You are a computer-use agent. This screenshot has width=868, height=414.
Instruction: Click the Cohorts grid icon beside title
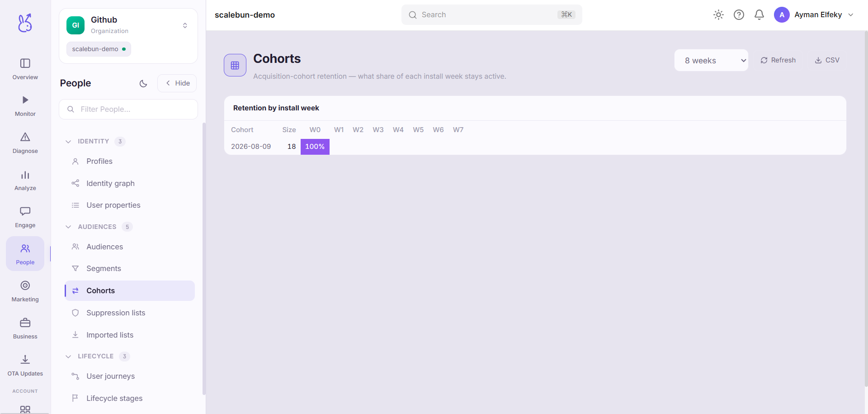[235, 65]
